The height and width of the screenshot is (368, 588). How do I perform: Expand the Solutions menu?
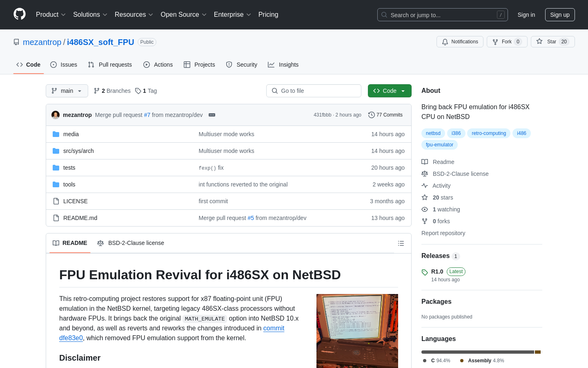coord(90,15)
